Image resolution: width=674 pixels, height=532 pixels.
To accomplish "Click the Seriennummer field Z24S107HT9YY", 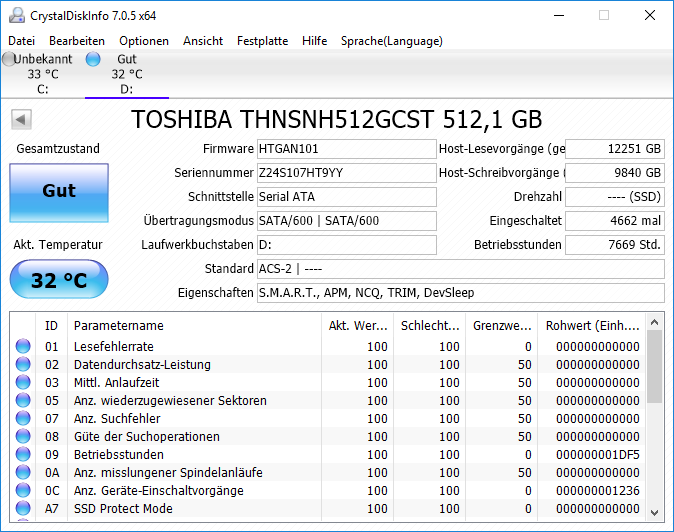I will (x=346, y=173).
